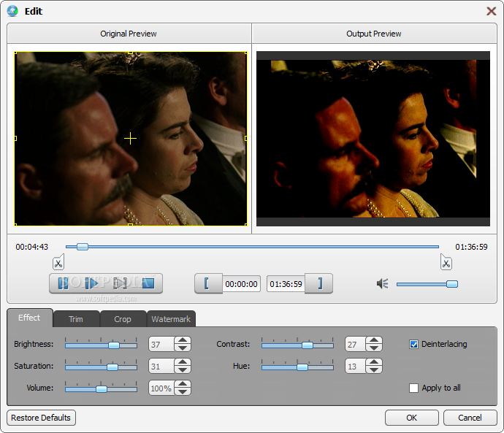This screenshot has height=433, width=504.
Task: Stop playback with the stop button
Action: pyautogui.click(x=148, y=283)
